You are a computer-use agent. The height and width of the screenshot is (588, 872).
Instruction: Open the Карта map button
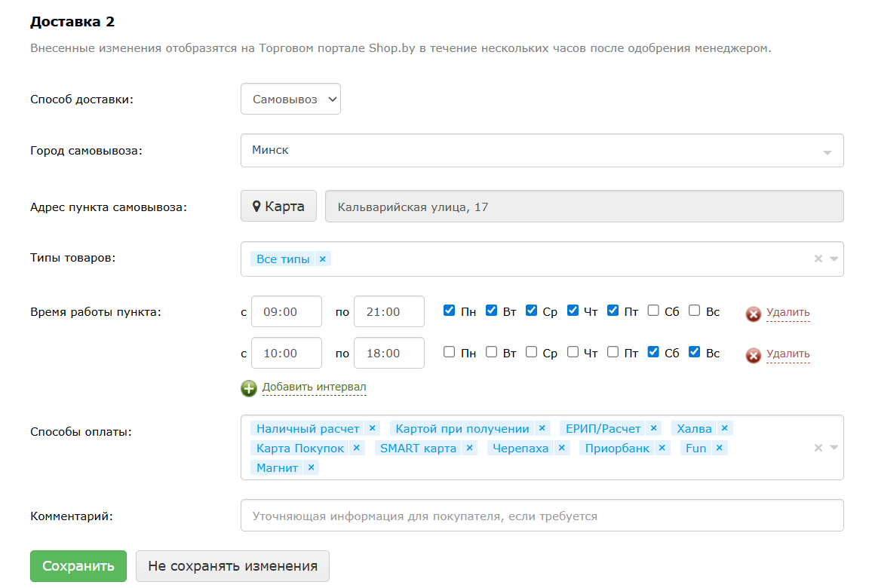coord(278,207)
